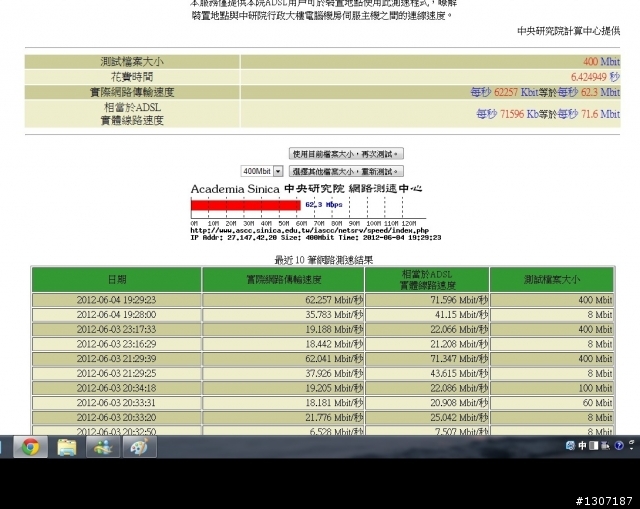Click the choose other file size retest button
This screenshot has width=640, height=509.
tap(346, 171)
